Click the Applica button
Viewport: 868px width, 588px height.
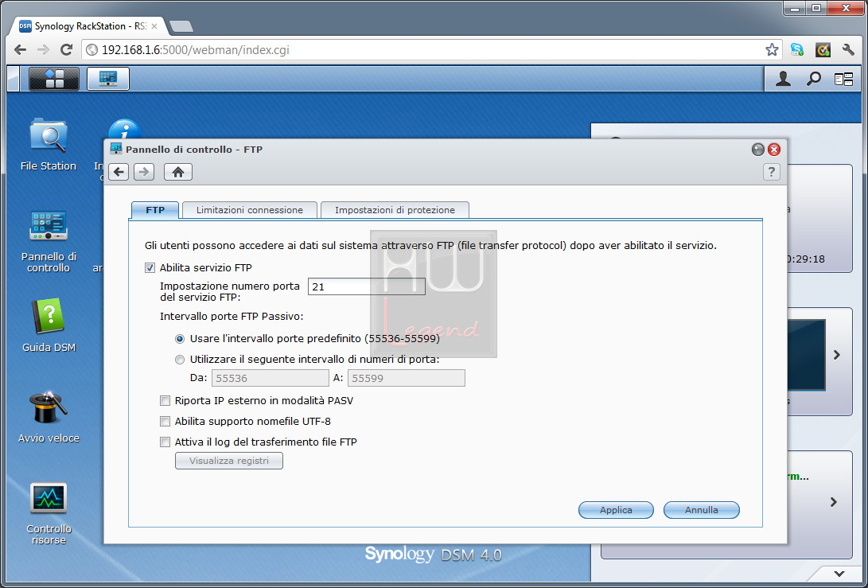click(x=616, y=510)
